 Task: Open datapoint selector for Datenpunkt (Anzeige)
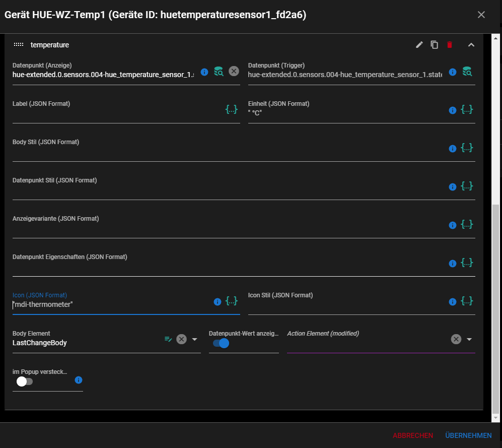(x=219, y=72)
